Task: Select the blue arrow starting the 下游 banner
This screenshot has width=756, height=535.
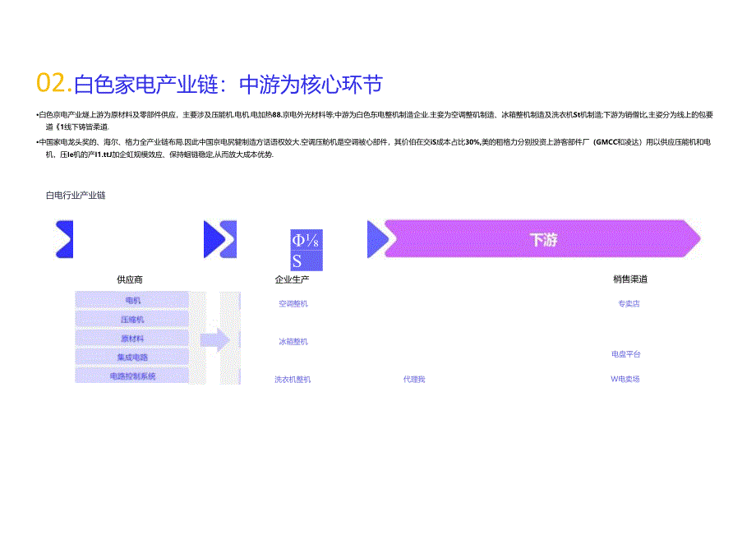Action: pos(377,238)
